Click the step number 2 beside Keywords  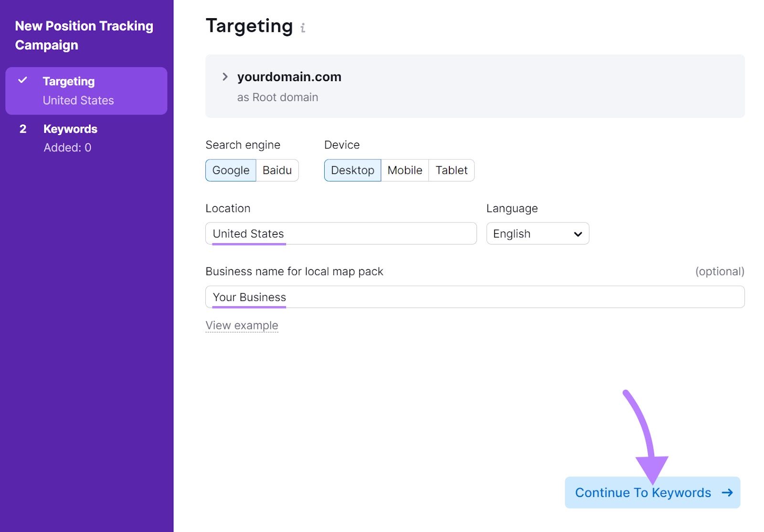[22, 128]
